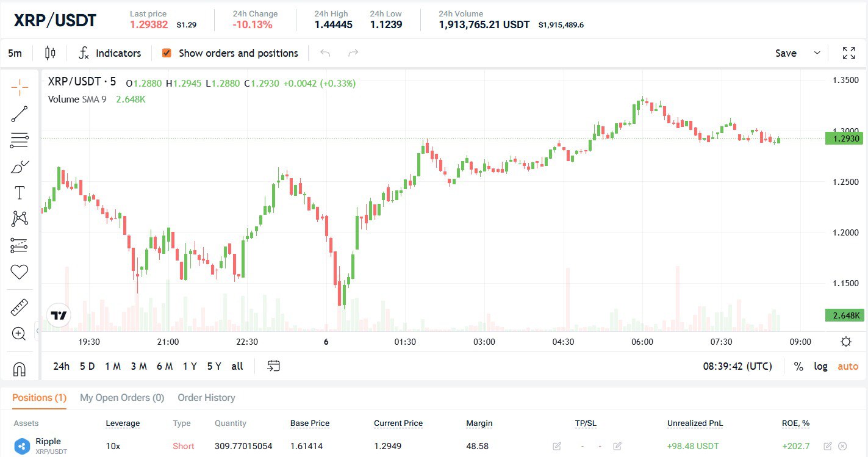Viewport: 868px width, 457px height.
Task: Select the trend line drawing tool
Action: [20, 114]
